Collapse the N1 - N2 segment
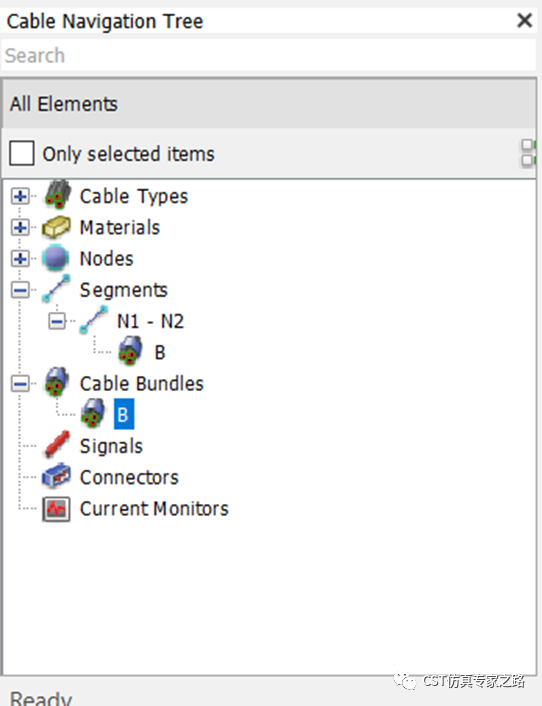Image resolution: width=542 pixels, height=706 pixels. click(x=57, y=321)
